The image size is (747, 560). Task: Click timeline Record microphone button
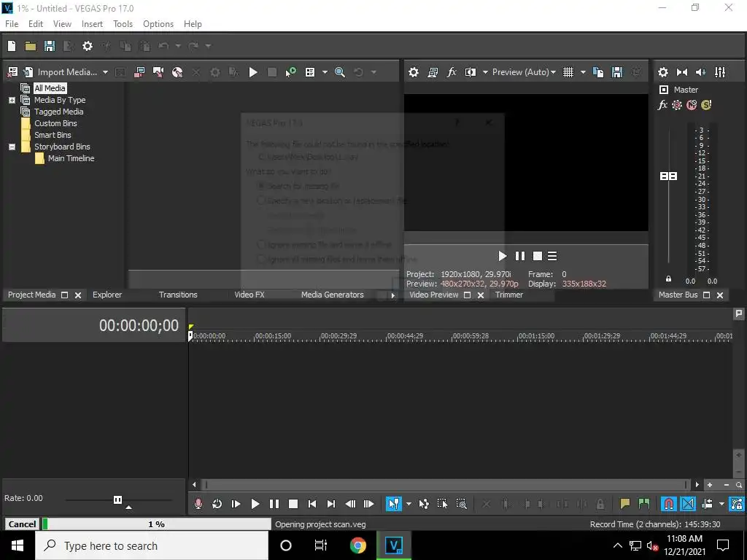coord(198,504)
